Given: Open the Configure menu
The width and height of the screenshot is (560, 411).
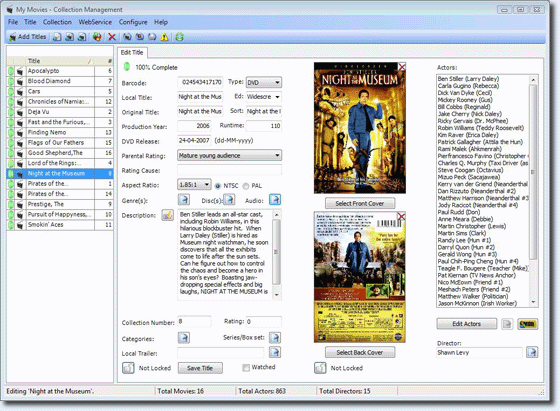Looking at the screenshot, I should [133, 22].
